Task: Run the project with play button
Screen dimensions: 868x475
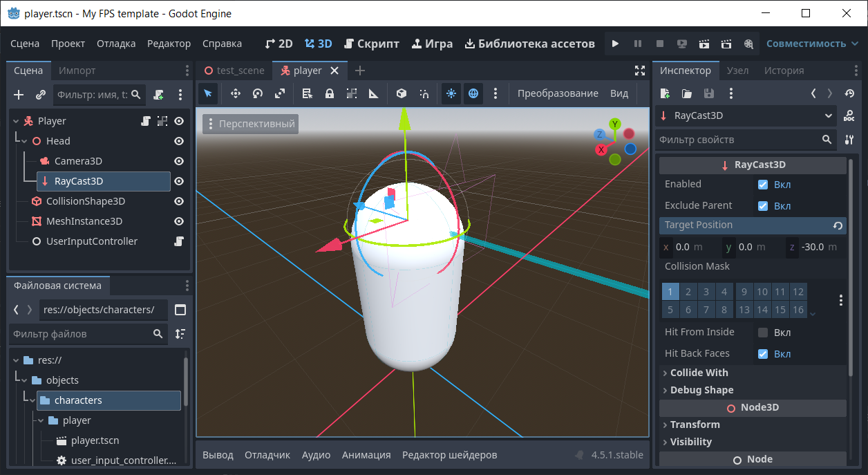Action: (615, 44)
